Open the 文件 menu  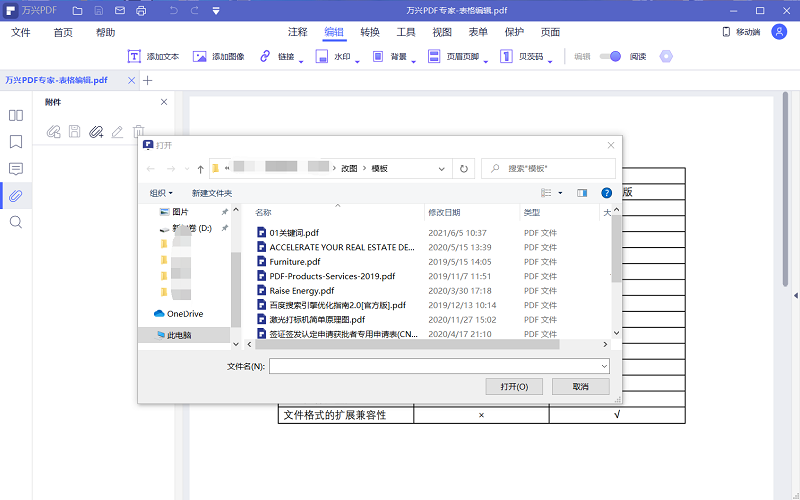(x=21, y=32)
